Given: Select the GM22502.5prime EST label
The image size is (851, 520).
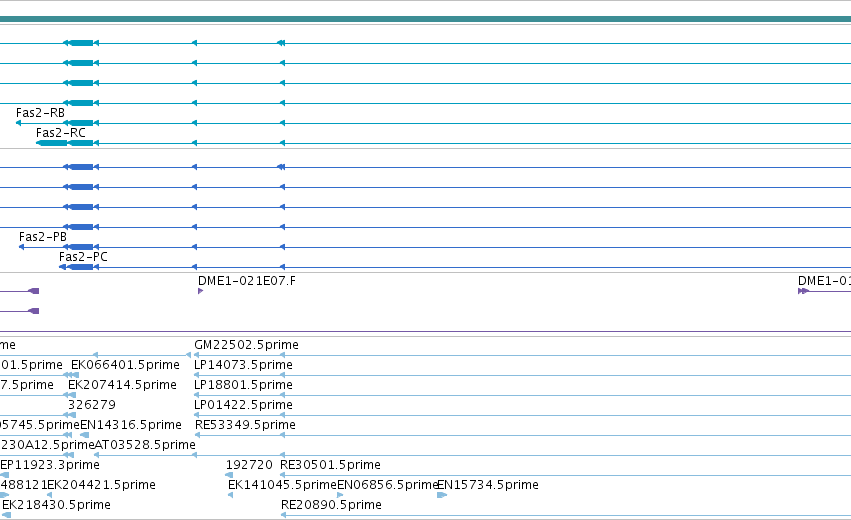Looking at the screenshot, I should coord(246,345).
